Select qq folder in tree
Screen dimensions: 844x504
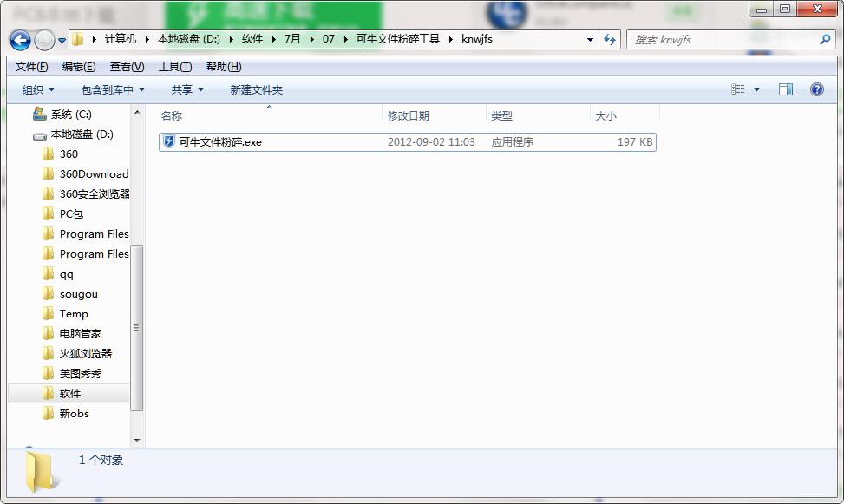coord(66,274)
